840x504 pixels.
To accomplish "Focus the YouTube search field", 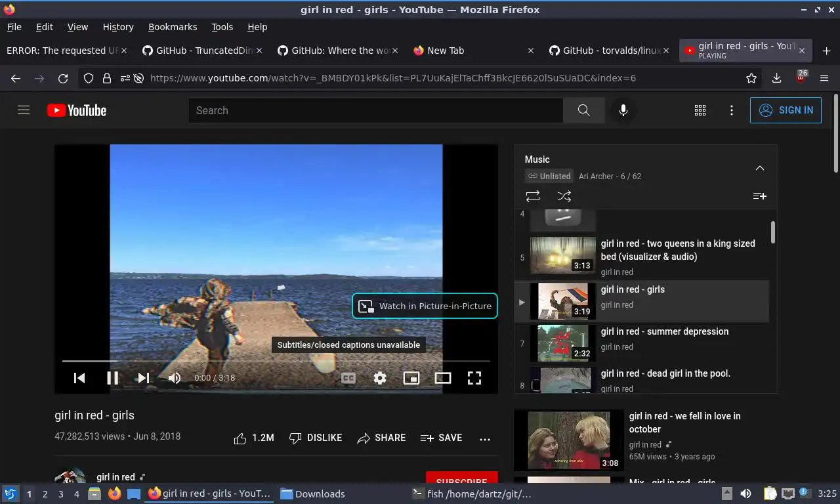I will (x=375, y=110).
